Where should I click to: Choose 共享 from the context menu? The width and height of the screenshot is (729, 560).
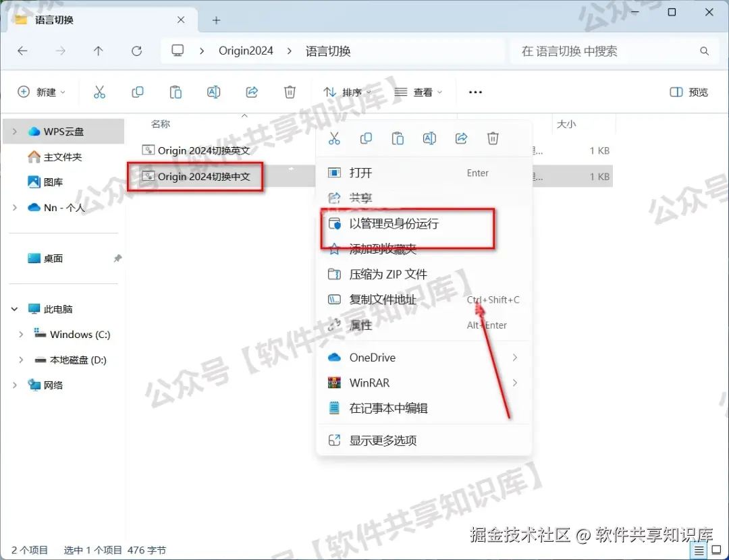[x=424, y=198]
